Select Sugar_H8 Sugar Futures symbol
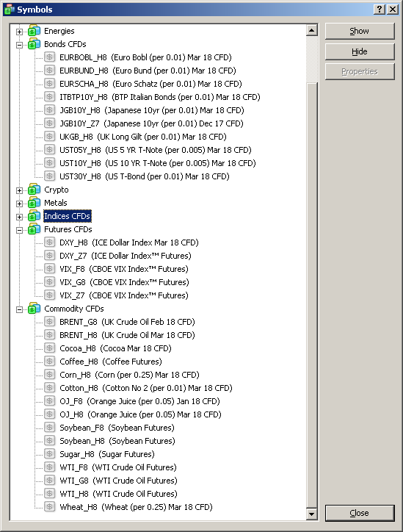Screen dimensions: 403x532 click(x=107, y=454)
